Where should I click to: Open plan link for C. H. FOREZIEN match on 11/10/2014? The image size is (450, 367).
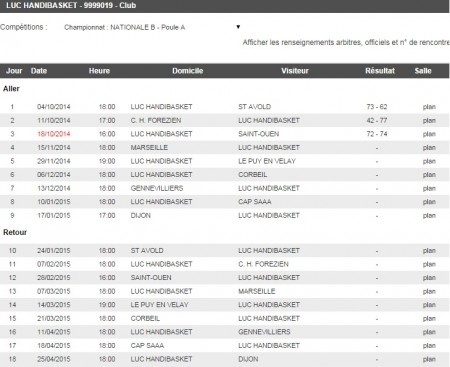[429, 120]
